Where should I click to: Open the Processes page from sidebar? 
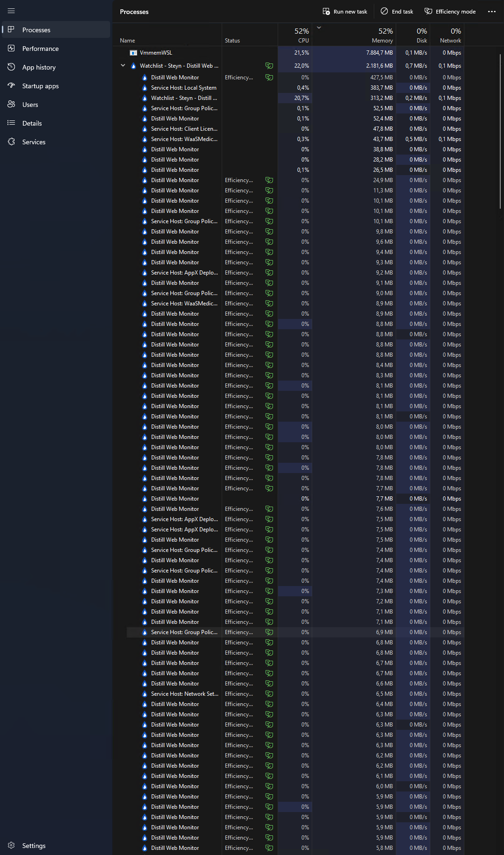56,29
